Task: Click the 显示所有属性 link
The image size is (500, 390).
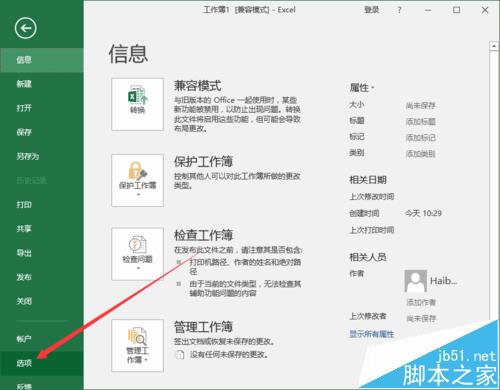Action: pos(372,334)
